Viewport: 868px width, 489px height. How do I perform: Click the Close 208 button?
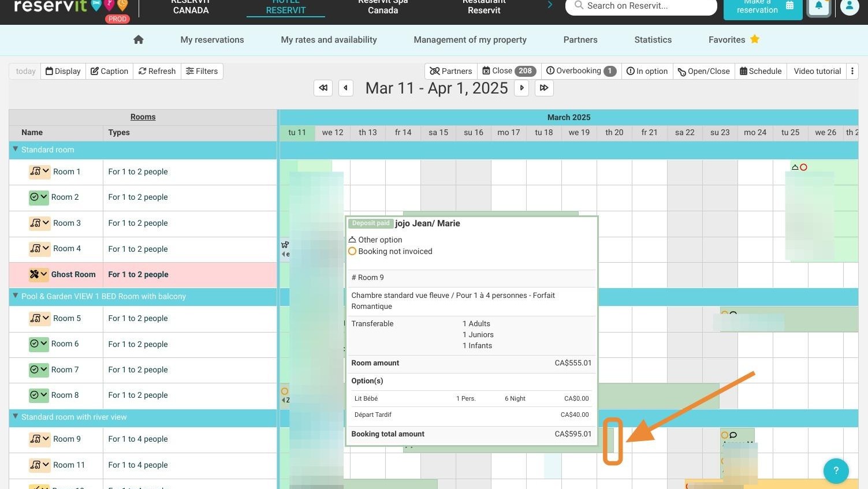(x=509, y=71)
